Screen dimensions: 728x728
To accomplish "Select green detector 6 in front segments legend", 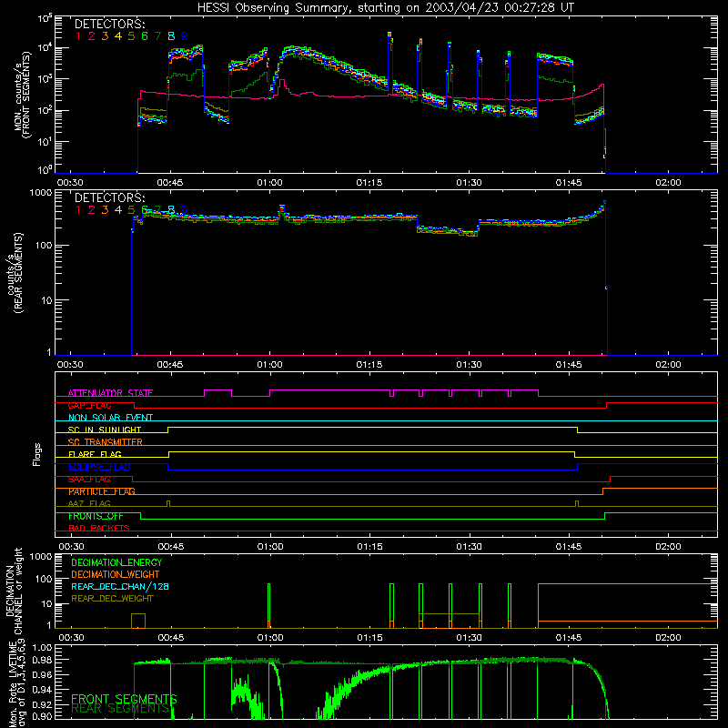I will (145, 36).
